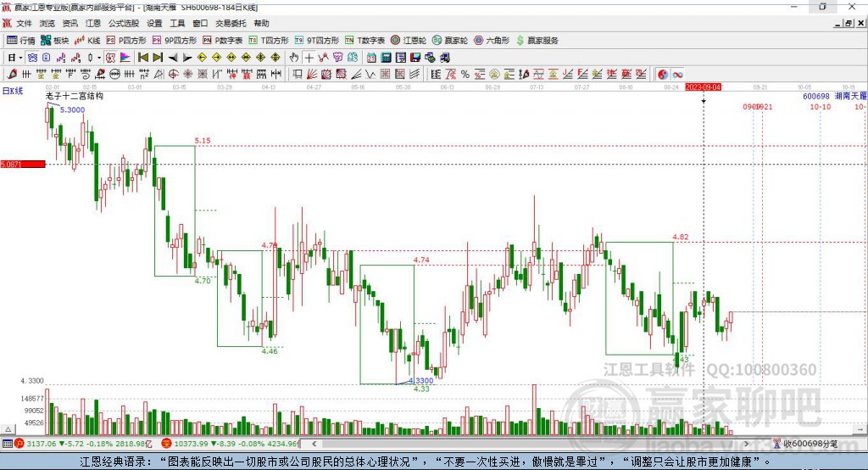Click the red floppy disk save icon
This screenshot has height=470, width=868.
click(x=415, y=57)
